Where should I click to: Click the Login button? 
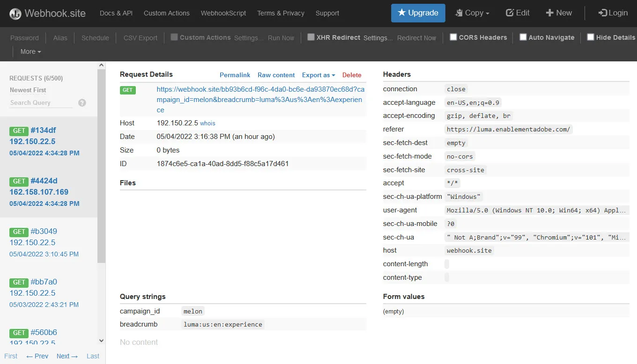click(613, 13)
